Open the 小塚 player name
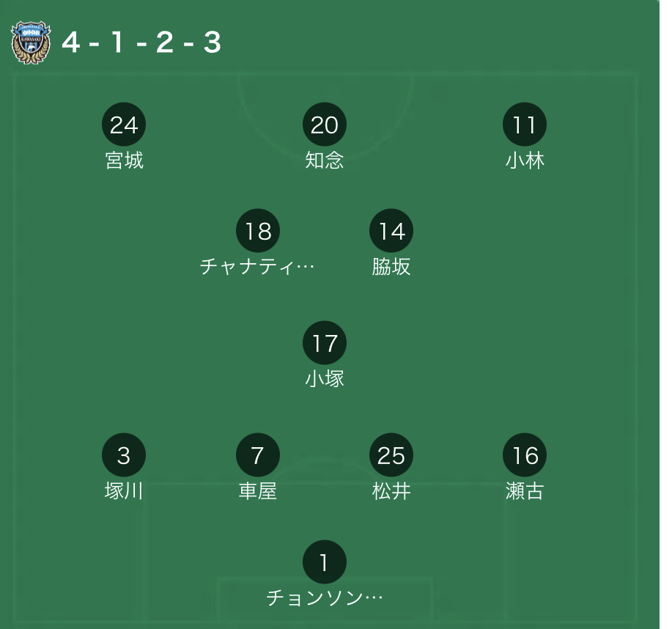 click(325, 379)
